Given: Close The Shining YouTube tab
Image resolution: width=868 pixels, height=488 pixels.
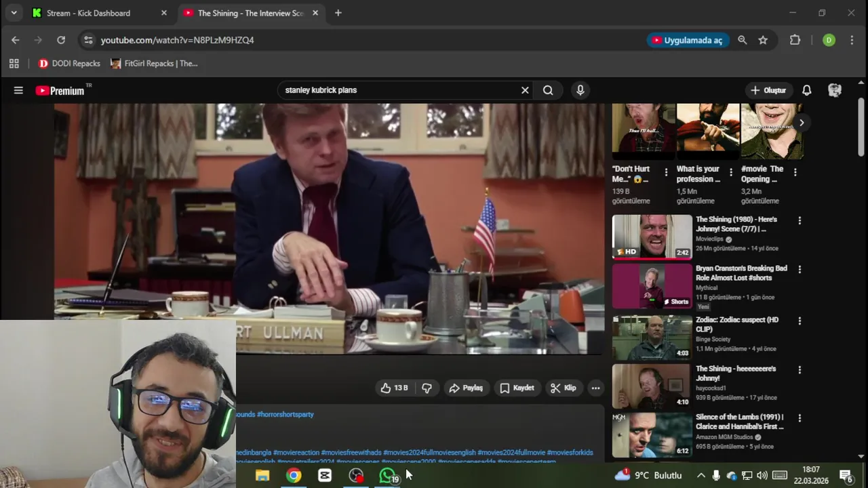Looking at the screenshot, I should [315, 13].
